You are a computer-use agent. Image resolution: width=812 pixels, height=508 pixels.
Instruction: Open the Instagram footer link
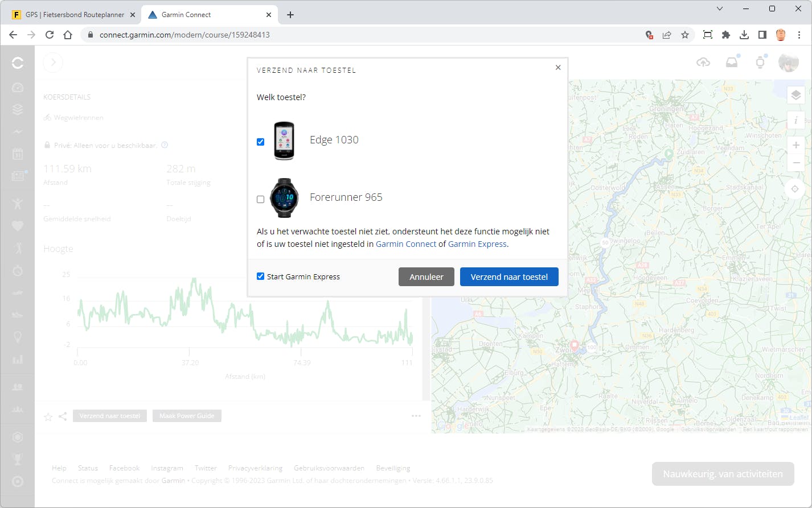pos(167,468)
